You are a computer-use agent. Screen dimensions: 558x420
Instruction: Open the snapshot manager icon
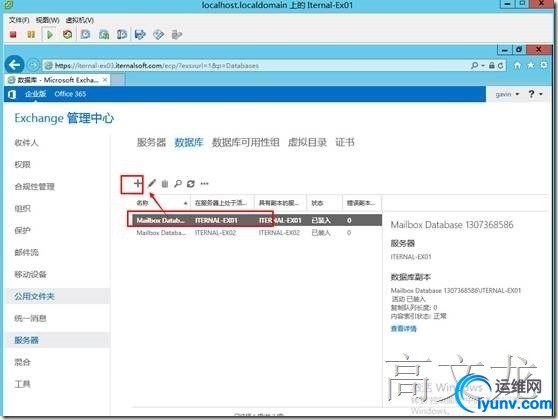(x=122, y=35)
